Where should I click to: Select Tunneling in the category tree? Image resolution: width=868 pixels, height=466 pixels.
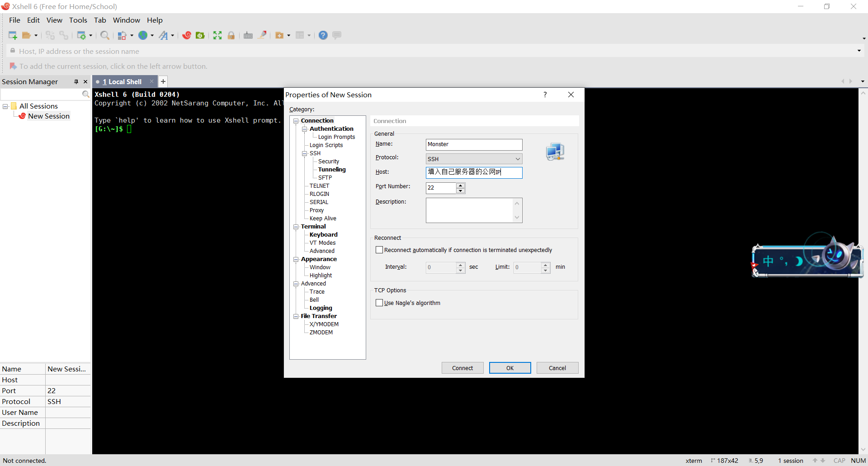pyautogui.click(x=332, y=170)
